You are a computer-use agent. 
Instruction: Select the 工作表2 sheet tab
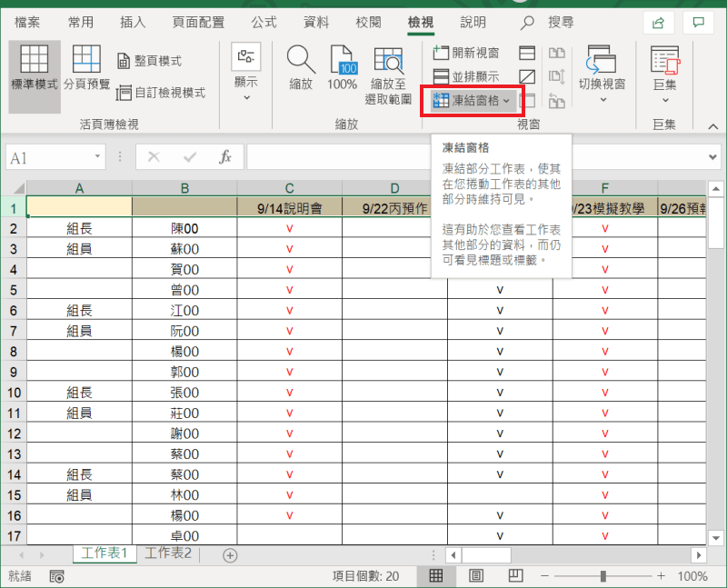(x=169, y=552)
